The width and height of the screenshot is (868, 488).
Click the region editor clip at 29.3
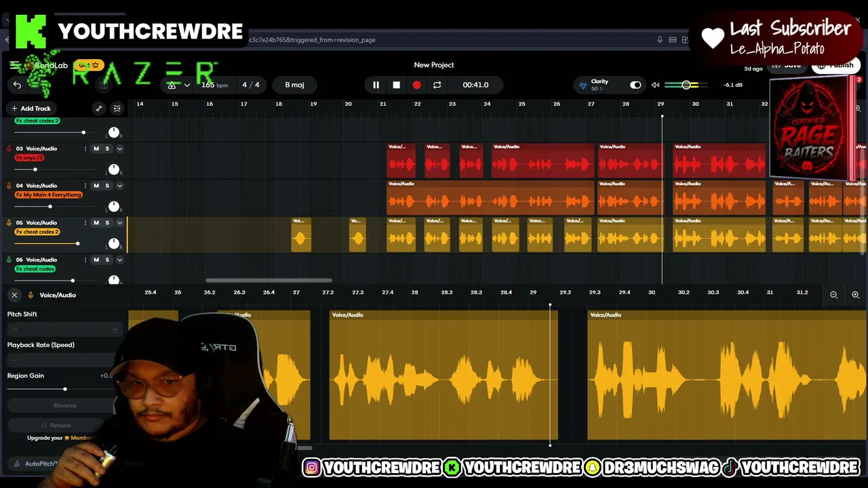pyautogui.click(x=727, y=375)
